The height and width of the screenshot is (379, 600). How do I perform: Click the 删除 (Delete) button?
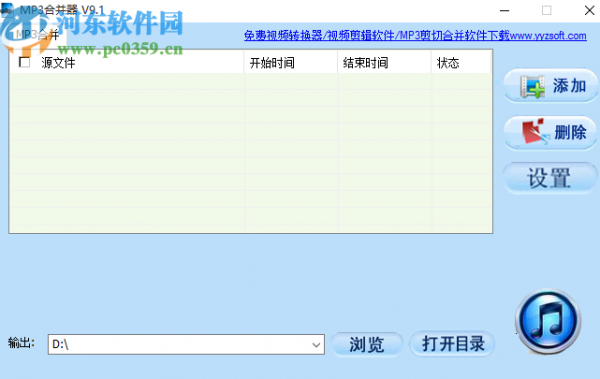pyautogui.click(x=550, y=132)
